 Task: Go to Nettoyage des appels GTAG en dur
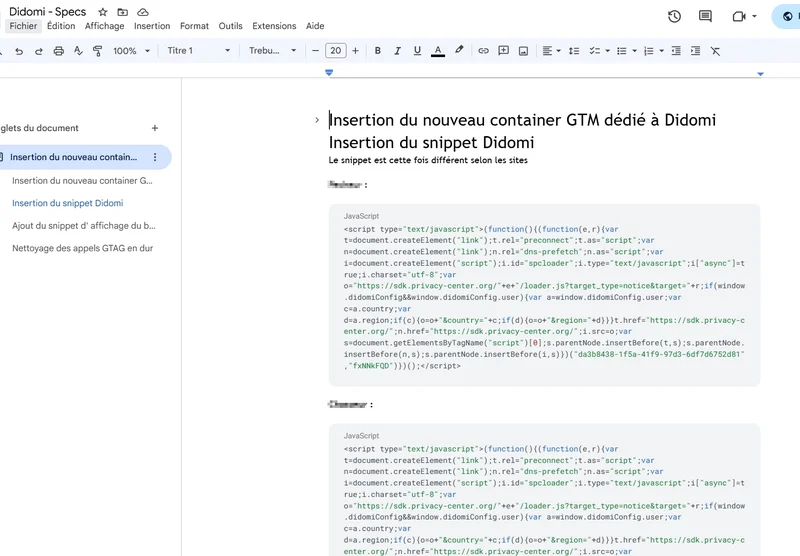[83, 248]
